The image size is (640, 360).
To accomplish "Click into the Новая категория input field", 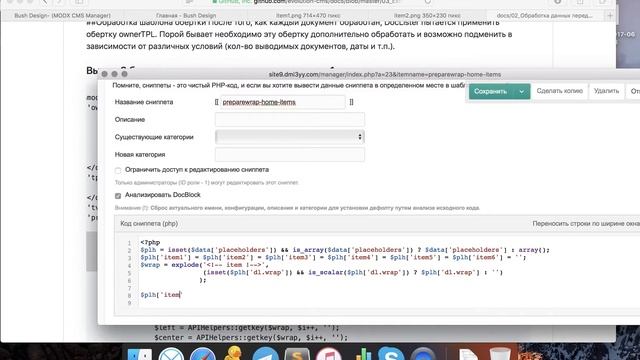I will coord(289,155).
